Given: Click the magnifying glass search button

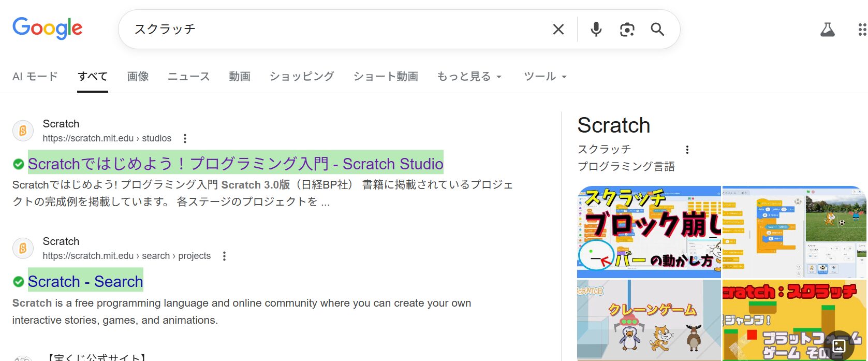Looking at the screenshot, I should 657,30.
